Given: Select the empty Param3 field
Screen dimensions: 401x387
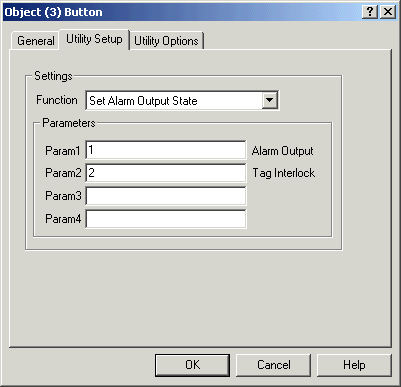Looking at the screenshot, I should 166,196.
